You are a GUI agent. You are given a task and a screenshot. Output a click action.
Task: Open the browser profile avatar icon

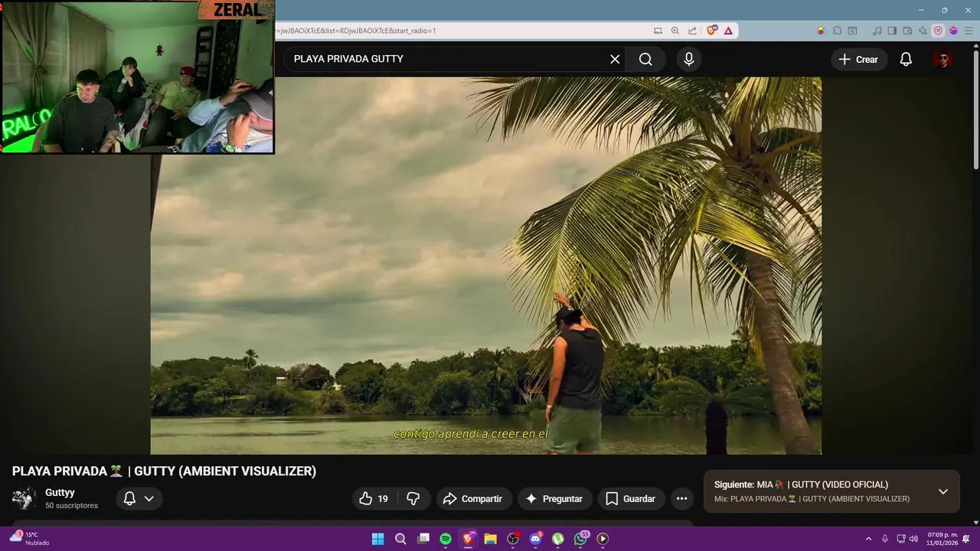[953, 31]
